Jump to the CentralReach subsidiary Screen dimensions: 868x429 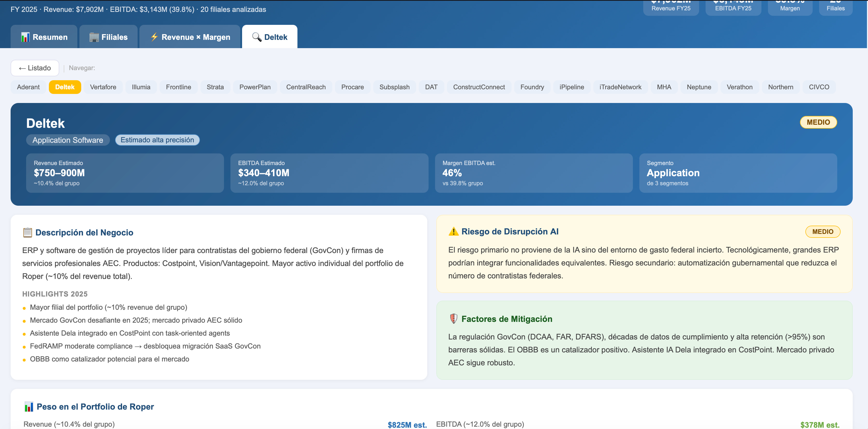(x=306, y=87)
